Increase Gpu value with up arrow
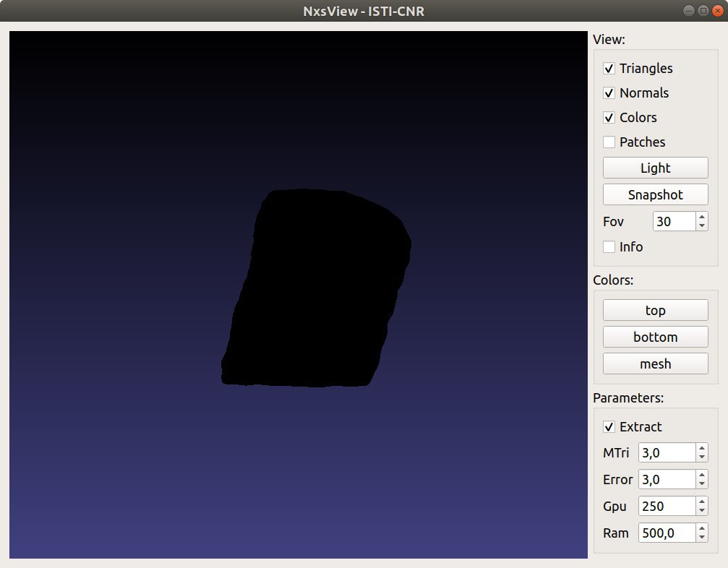 702,502
